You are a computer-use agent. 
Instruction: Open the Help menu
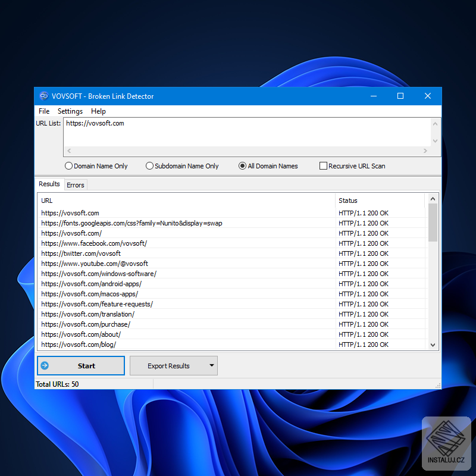98,111
